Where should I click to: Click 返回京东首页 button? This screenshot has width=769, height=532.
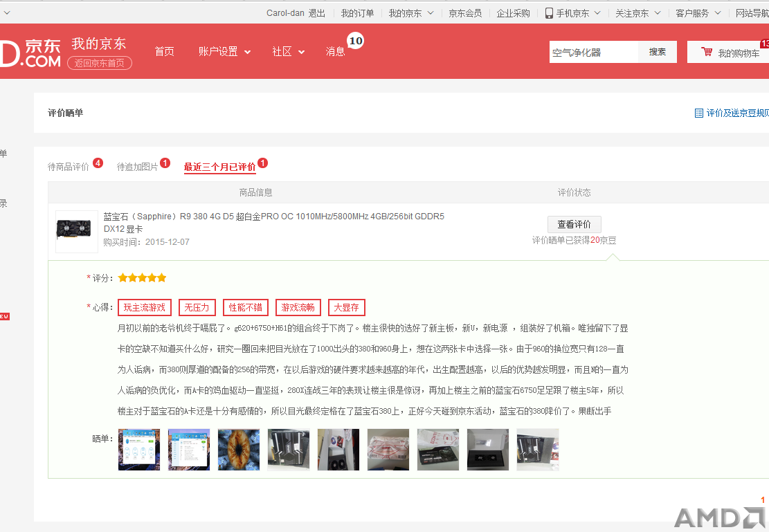pos(100,63)
